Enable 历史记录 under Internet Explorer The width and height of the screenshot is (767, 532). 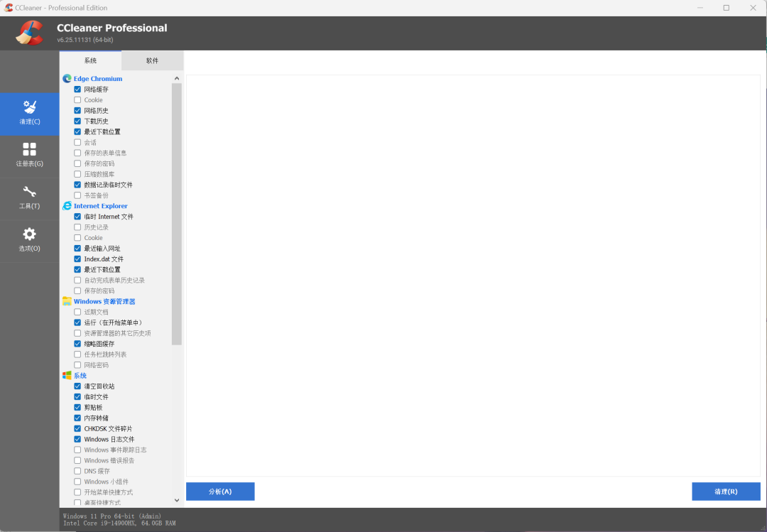pos(77,227)
